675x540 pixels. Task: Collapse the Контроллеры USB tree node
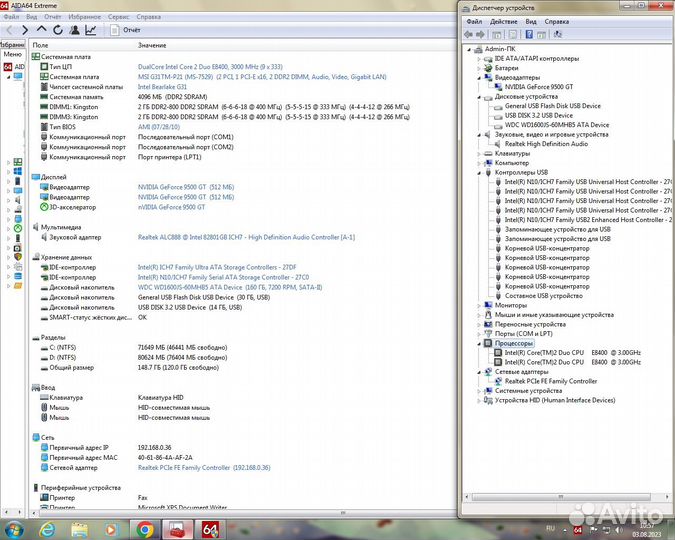479,172
